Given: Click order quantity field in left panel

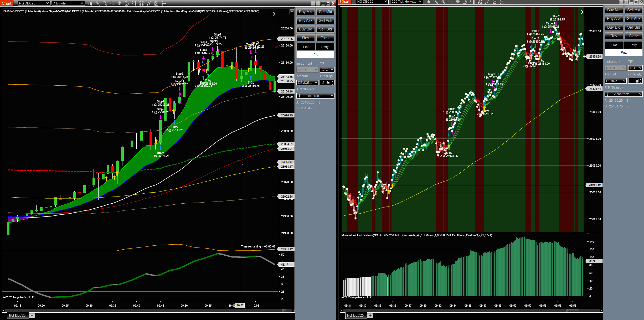Looking at the screenshot, I should pyautogui.click(x=324, y=83).
